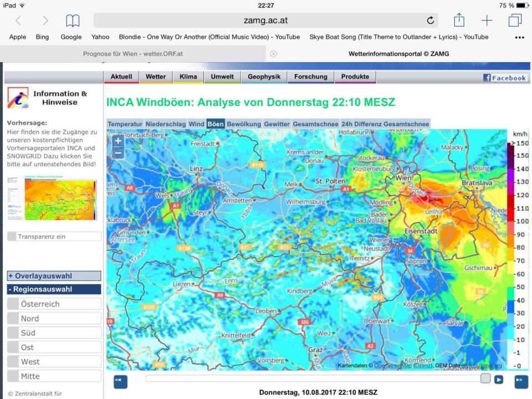Open the Wetter menu
The image size is (532, 399).
(155, 77)
